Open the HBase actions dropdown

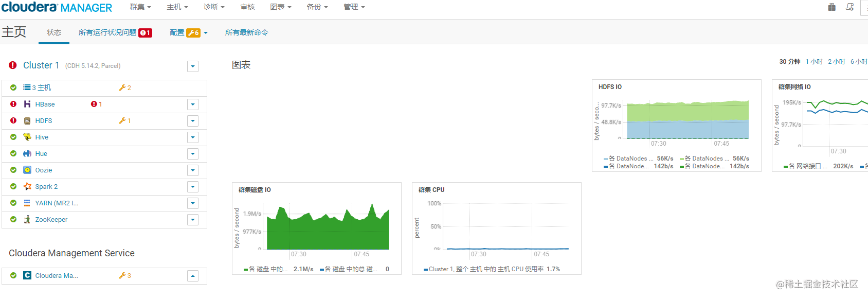[x=193, y=104]
